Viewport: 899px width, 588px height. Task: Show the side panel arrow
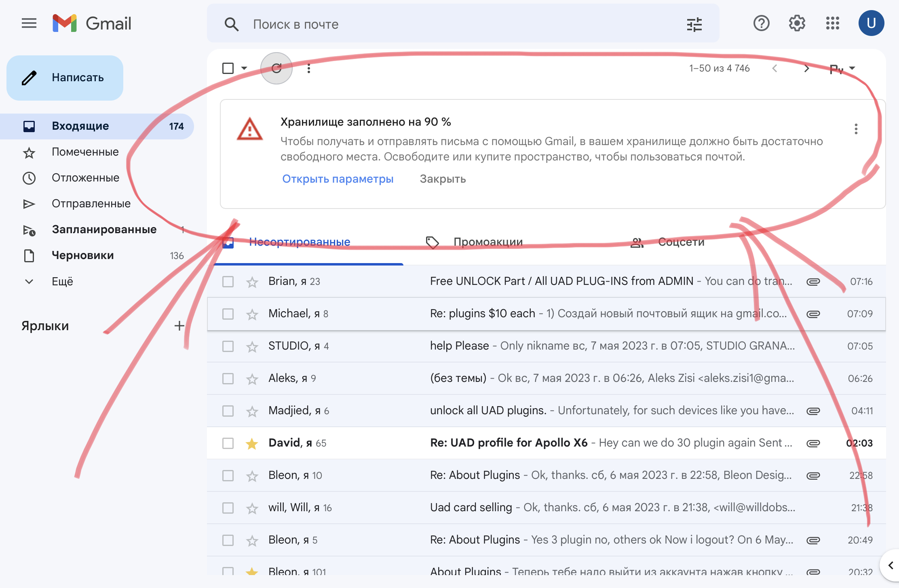(891, 565)
